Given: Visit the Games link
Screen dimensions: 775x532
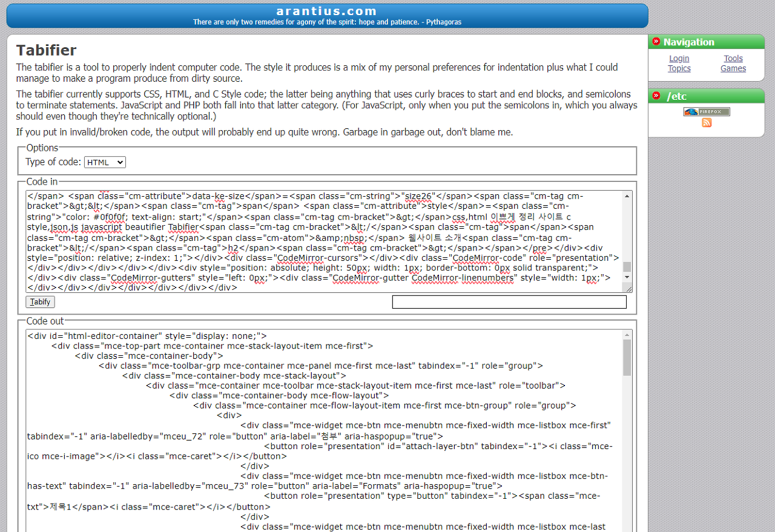Looking at the screenshot, I should pos(733,68).
